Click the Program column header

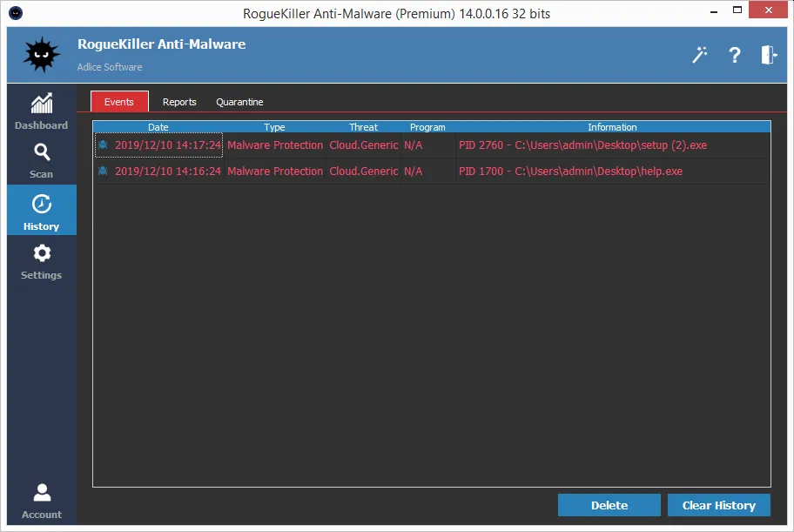427,127
